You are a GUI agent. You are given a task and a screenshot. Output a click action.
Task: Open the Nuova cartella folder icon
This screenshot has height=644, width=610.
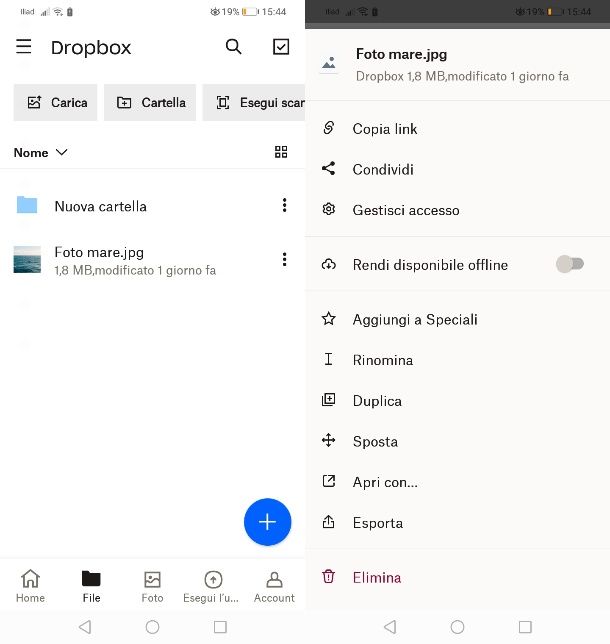pyautogui.click(x=27, y=205)
